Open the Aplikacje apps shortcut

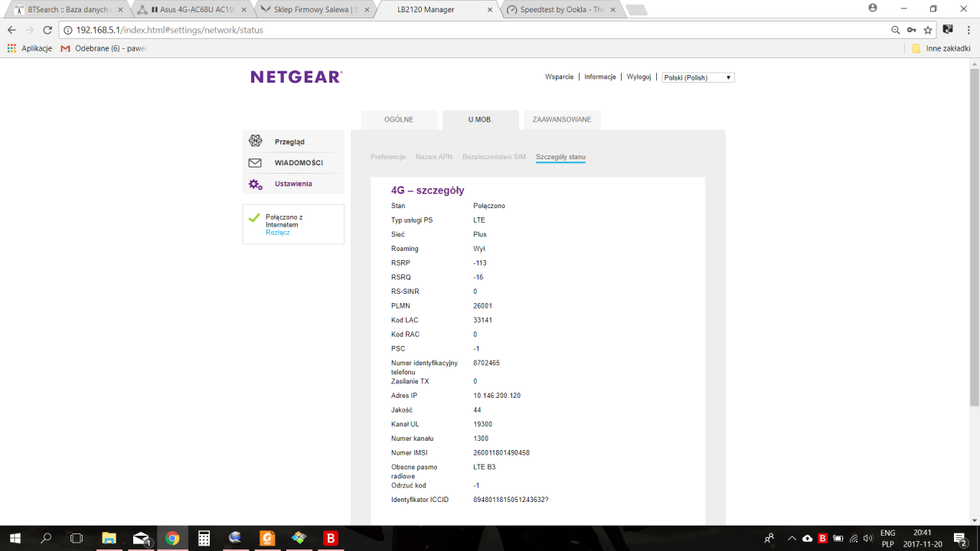(x=30, y=48)
